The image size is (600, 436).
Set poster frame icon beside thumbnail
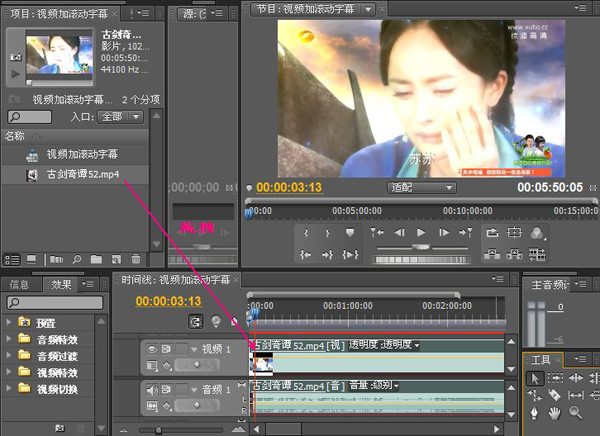click(x=15, y=57)
